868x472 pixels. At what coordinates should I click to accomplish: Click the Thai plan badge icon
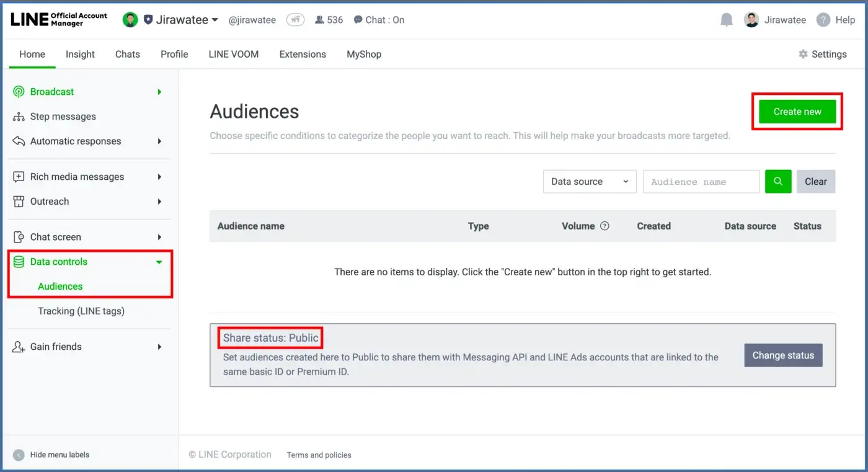(295, 20)
